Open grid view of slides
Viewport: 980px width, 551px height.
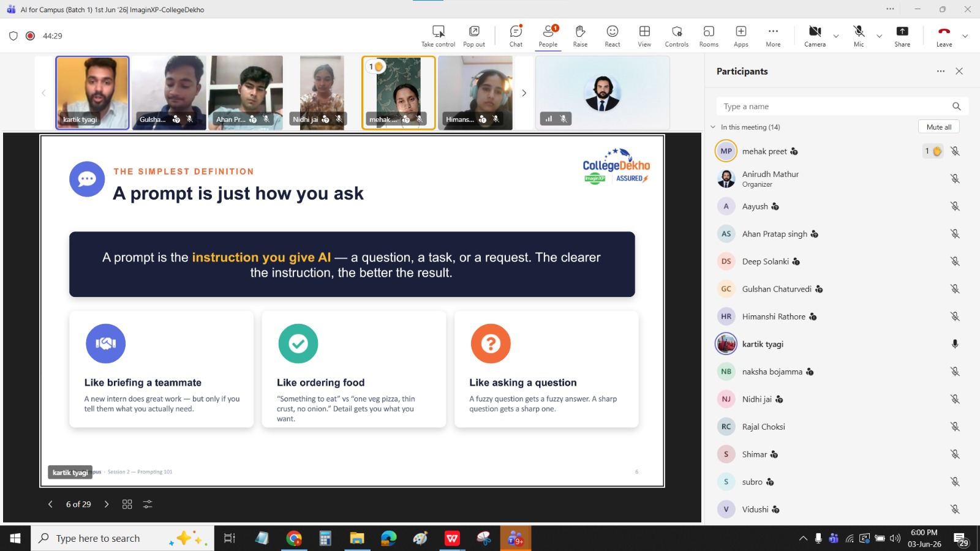point(127,504)
